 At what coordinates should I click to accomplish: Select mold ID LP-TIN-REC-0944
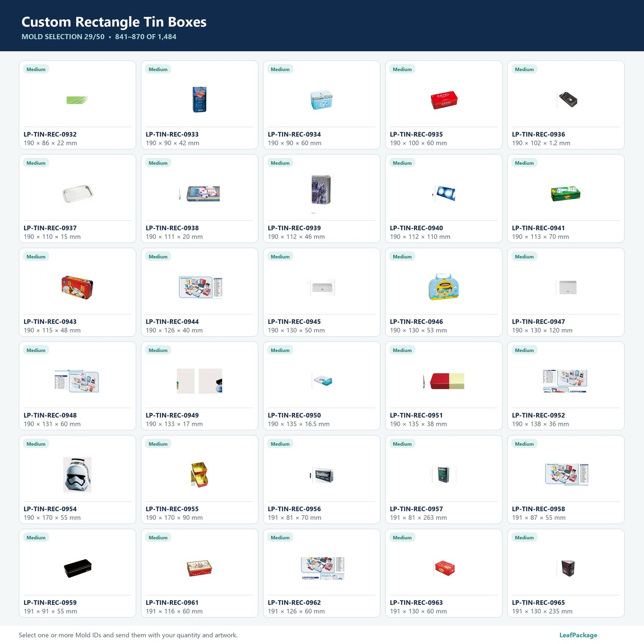point(172,322)
